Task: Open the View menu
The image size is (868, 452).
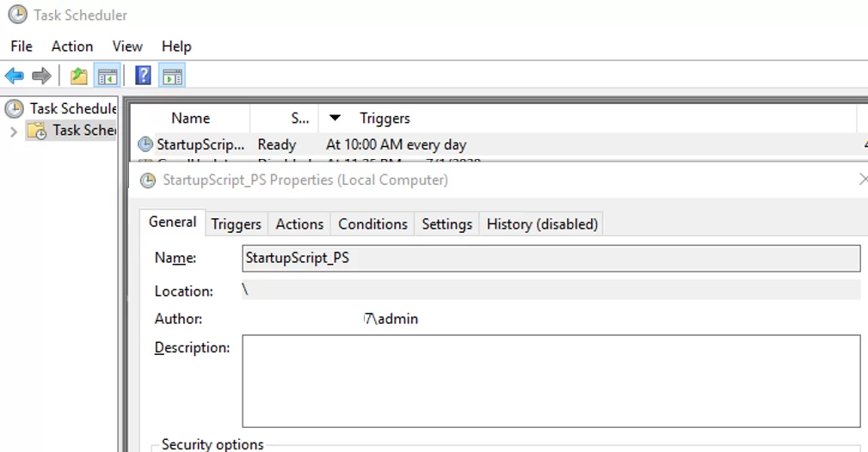Action: point(127,46)
